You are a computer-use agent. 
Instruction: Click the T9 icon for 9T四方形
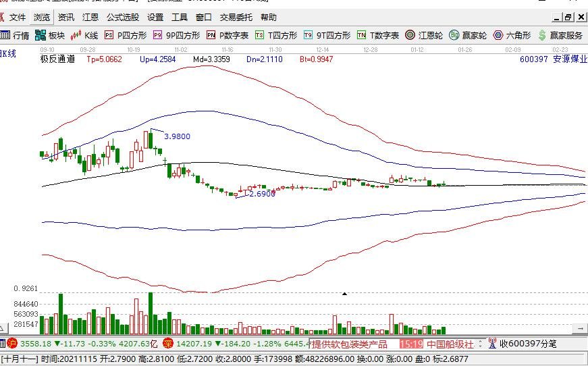click(308, 35)
